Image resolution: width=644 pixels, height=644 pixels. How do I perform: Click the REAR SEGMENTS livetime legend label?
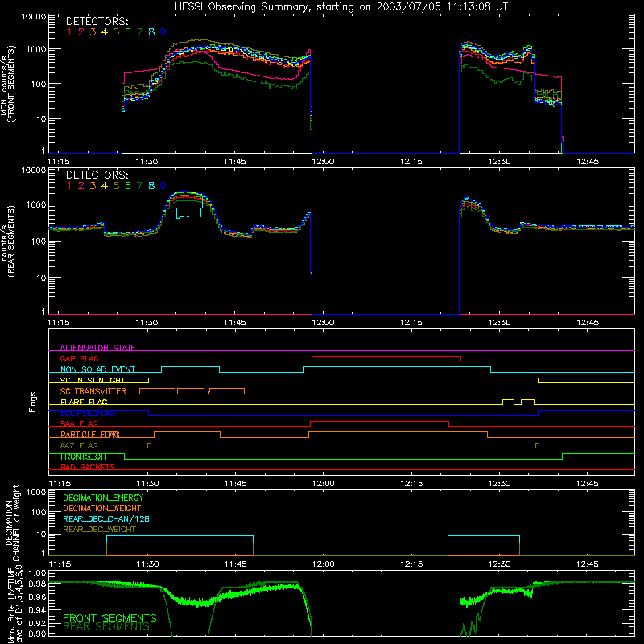click(x=106, y=627)
